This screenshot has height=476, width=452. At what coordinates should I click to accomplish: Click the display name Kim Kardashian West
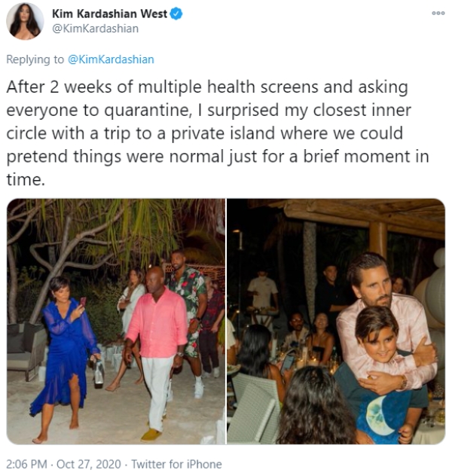pos(110,14)
